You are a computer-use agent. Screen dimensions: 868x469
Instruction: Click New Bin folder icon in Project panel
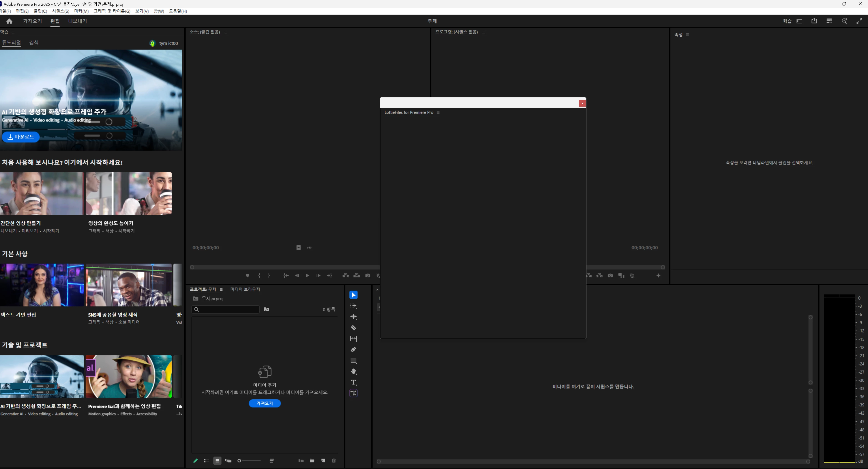coord(312,461)
